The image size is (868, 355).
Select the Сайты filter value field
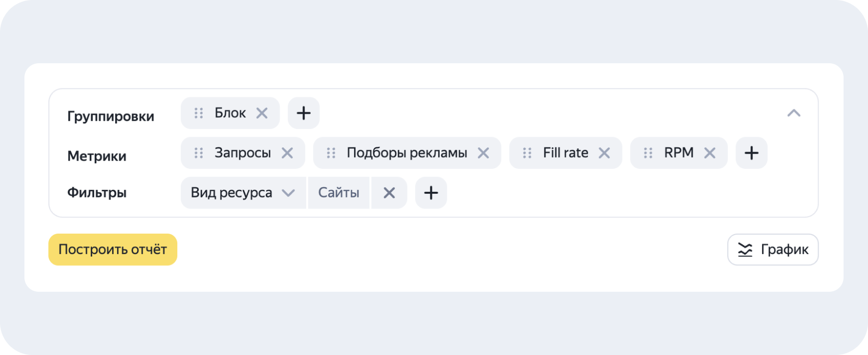coord(339,193)
